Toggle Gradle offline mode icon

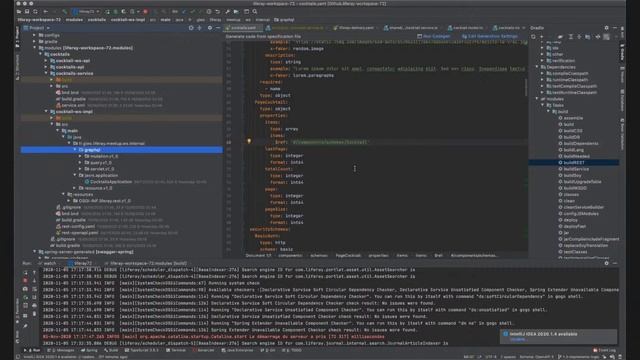click(x=598, y=37)
